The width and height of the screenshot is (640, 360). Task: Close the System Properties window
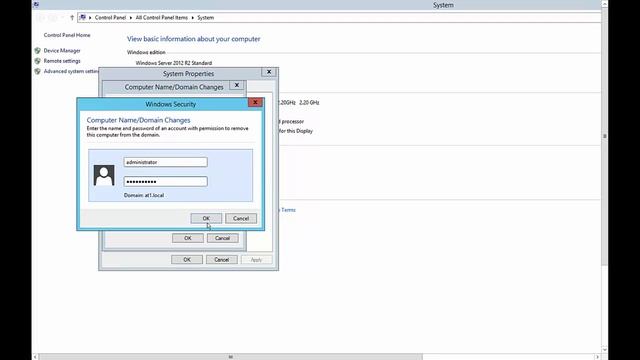269,72
